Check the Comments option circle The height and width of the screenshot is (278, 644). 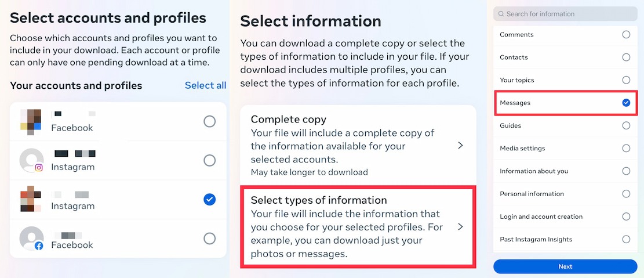pyautogui.click(x=626, y=35)
